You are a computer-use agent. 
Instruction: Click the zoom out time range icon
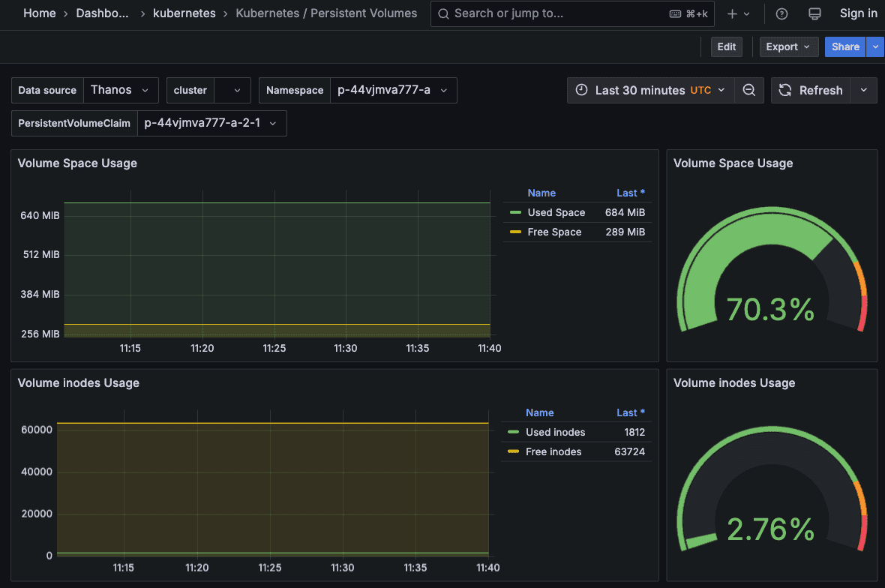coord(749,90)
